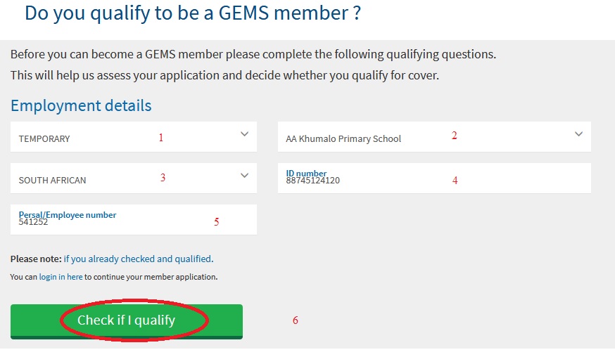Click the blue ID number field label
The image size is (615, 364).
tap(306, 173)
